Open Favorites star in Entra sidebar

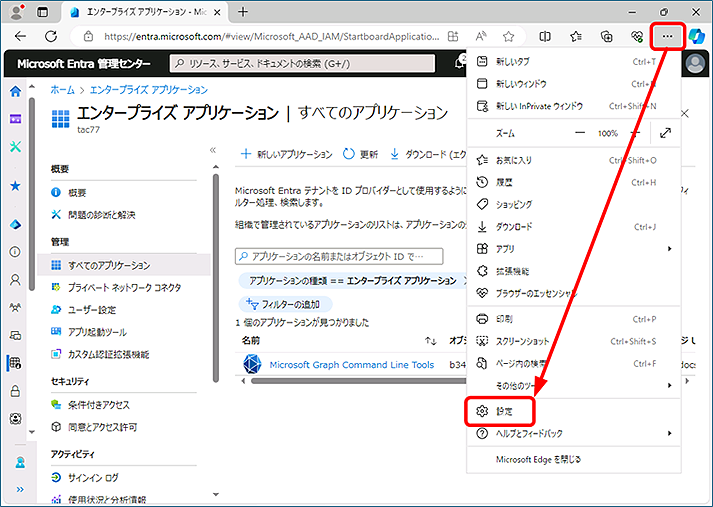point(15,186)
